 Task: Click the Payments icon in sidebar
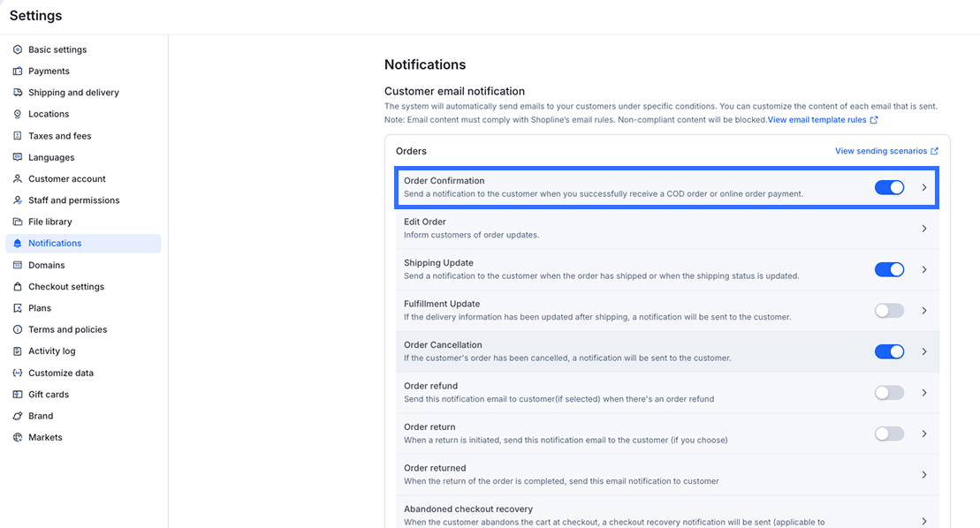[18, 72]
